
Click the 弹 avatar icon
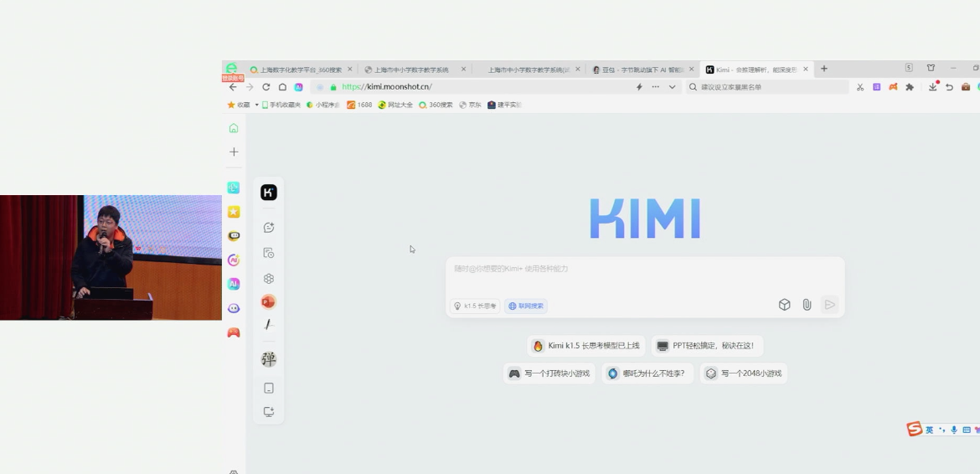[x=269, y=359]
